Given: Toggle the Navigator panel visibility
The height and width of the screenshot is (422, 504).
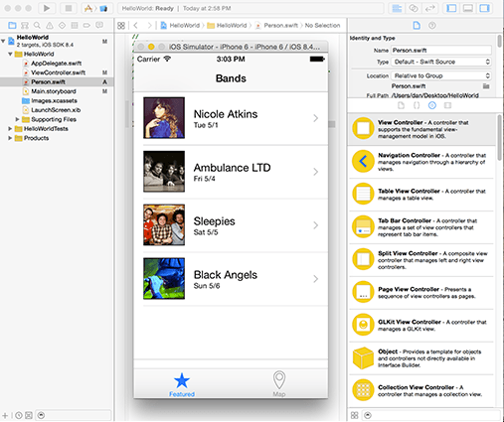Looking at the screenshot, I should click(451, 8).
